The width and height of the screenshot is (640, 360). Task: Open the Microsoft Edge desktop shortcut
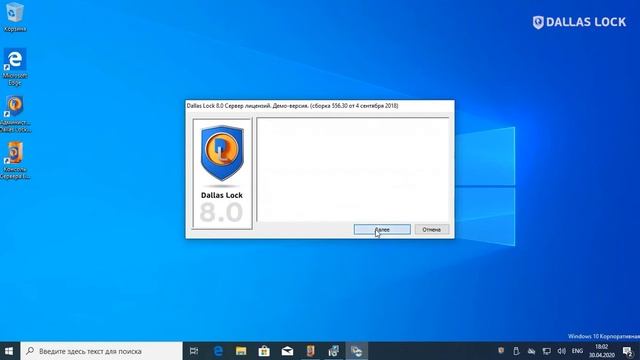pos(15,67)
